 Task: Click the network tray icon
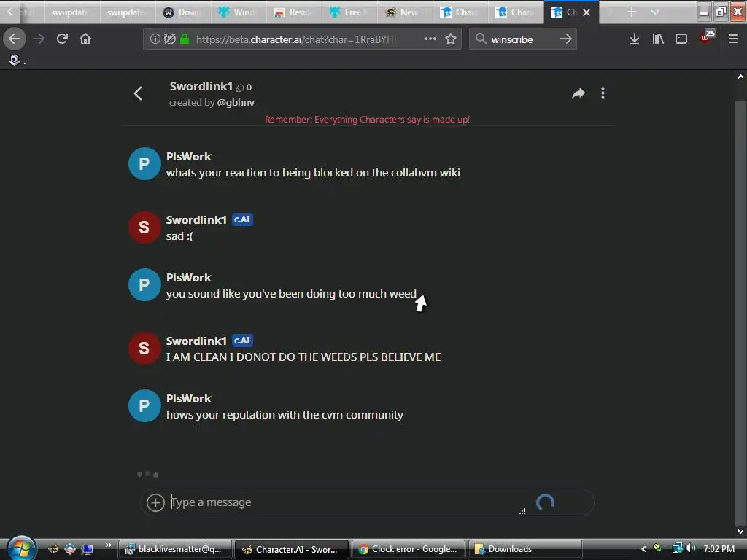coord(678,548)
